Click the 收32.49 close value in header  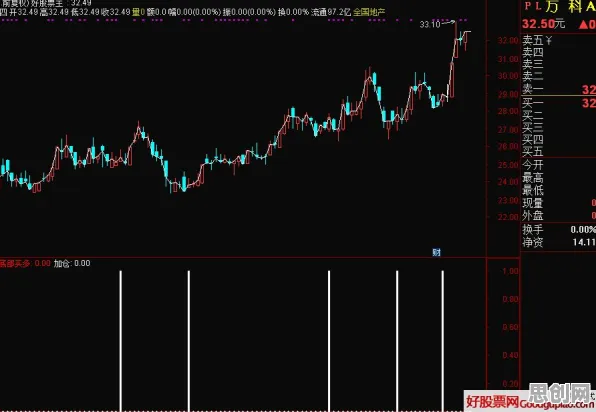[x=116, y=12]
